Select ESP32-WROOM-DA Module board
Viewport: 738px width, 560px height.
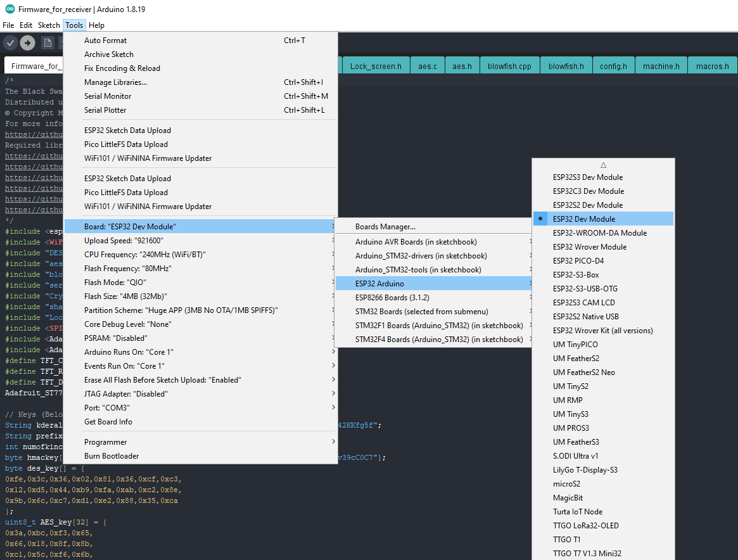[604, 233]
